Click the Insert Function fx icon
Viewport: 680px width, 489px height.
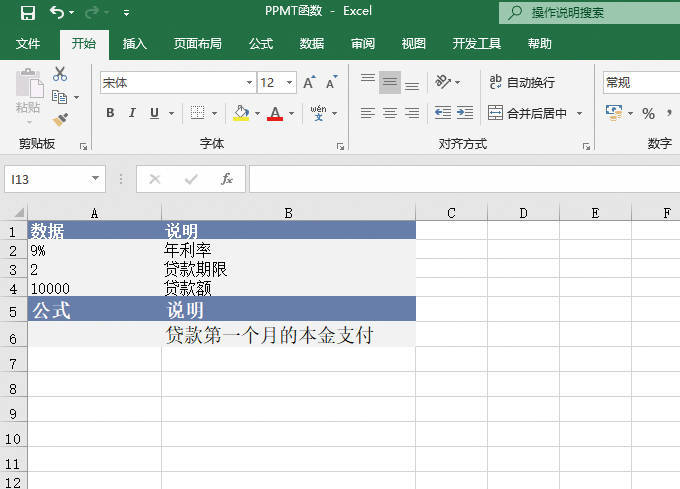[x=227, y=179]
